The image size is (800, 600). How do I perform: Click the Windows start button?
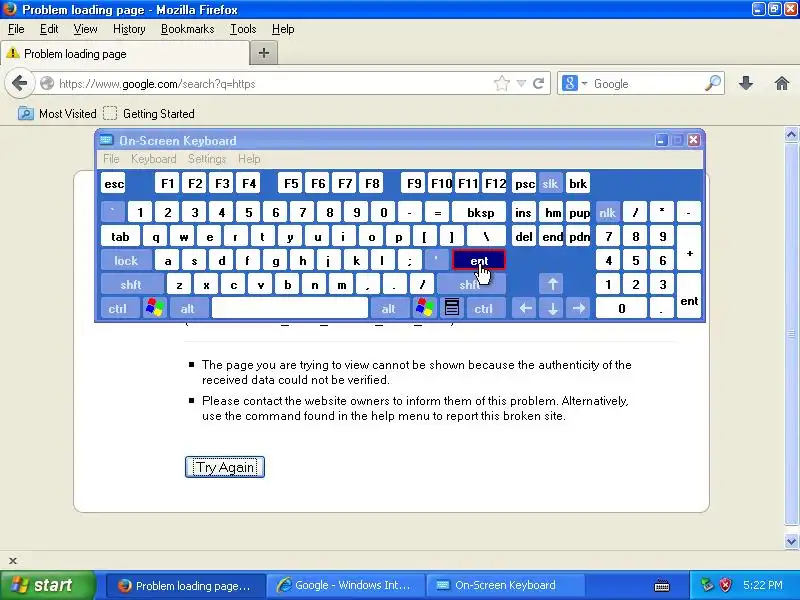coord(48,585)
